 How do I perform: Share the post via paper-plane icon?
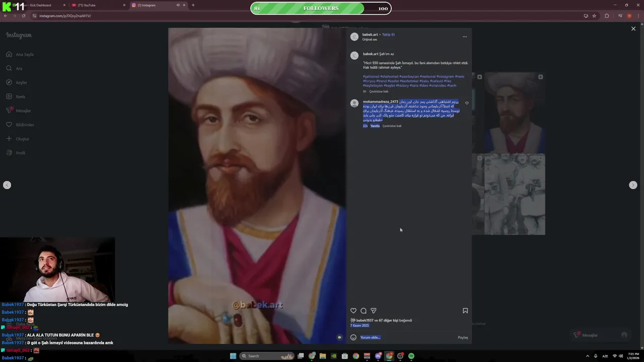coord(373,311)
